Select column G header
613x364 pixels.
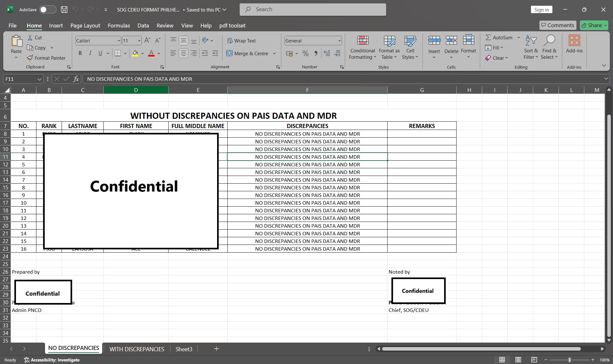422,90
